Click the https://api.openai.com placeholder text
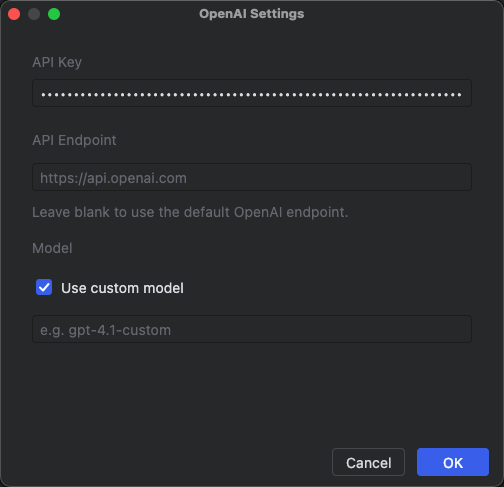Image resolution: width=504 pixels, height=487 pixels. coord(113,178)
